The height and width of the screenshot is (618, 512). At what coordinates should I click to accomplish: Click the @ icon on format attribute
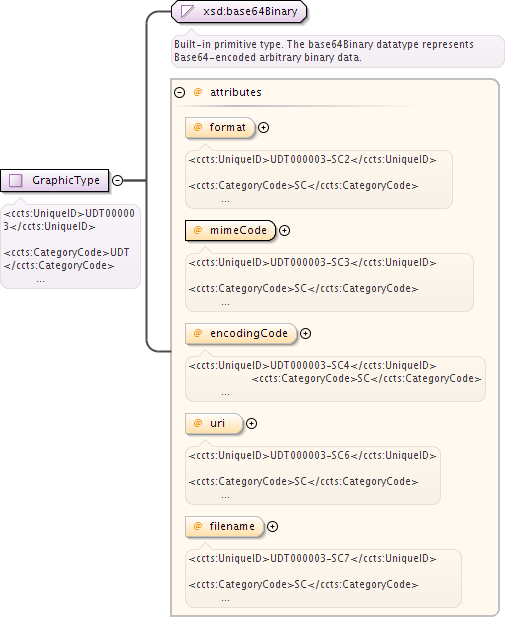coord(198,127)
